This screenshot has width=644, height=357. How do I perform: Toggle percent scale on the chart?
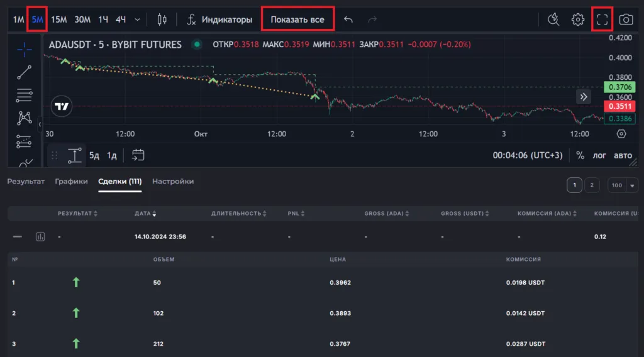[580, 155]
